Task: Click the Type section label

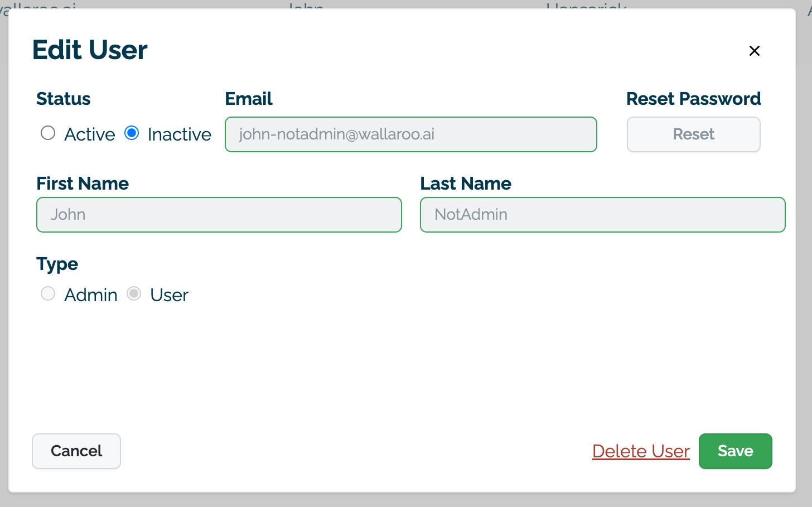Action: [57, 264]
